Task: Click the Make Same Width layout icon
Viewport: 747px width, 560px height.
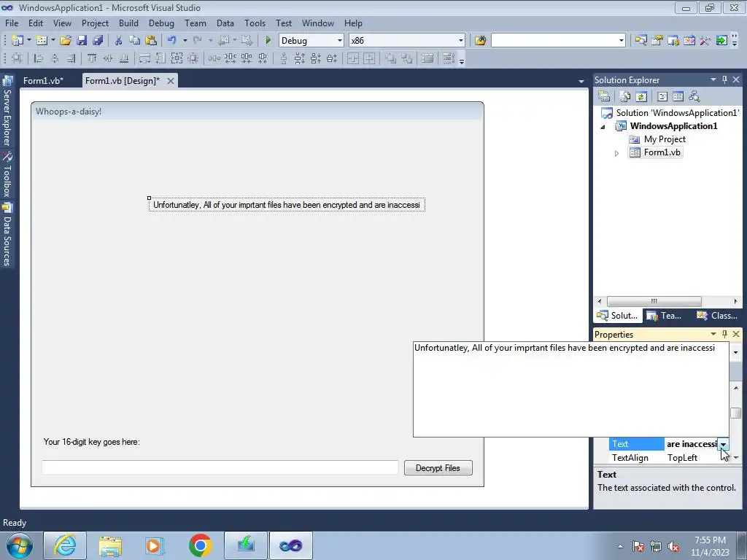Action: (144, 58)
